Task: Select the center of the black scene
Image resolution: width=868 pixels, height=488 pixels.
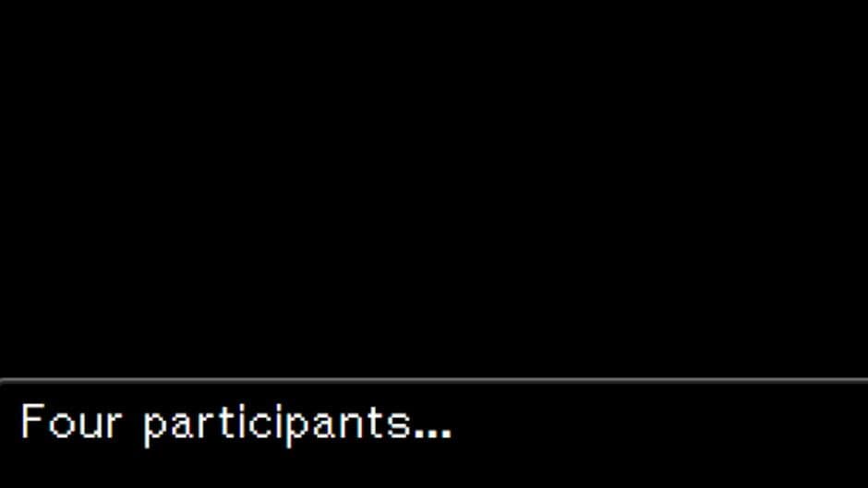Action: click(434, 189)
